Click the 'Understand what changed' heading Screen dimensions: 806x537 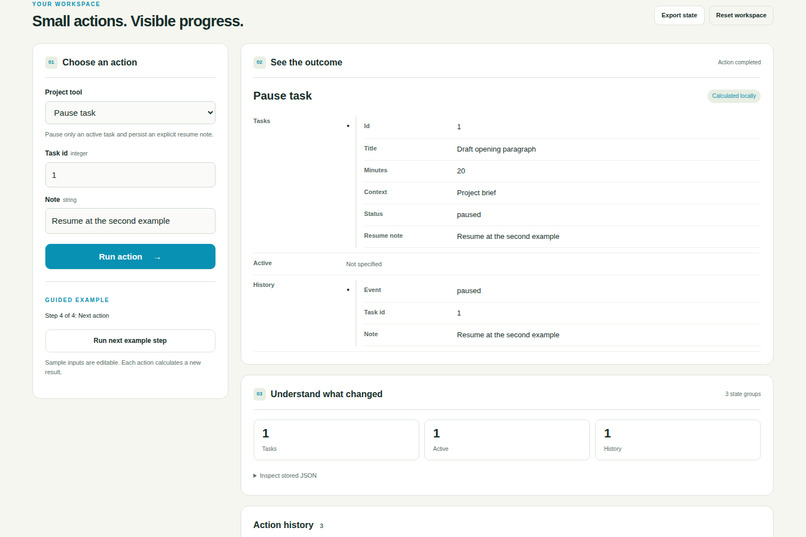pos(326,394)
